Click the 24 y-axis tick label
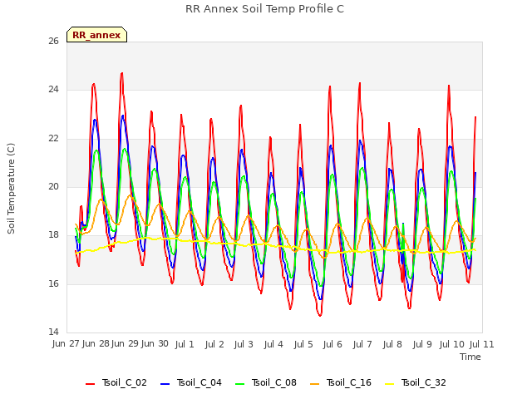This screenshot has width=532, height=399. click(x=53, y=90)
